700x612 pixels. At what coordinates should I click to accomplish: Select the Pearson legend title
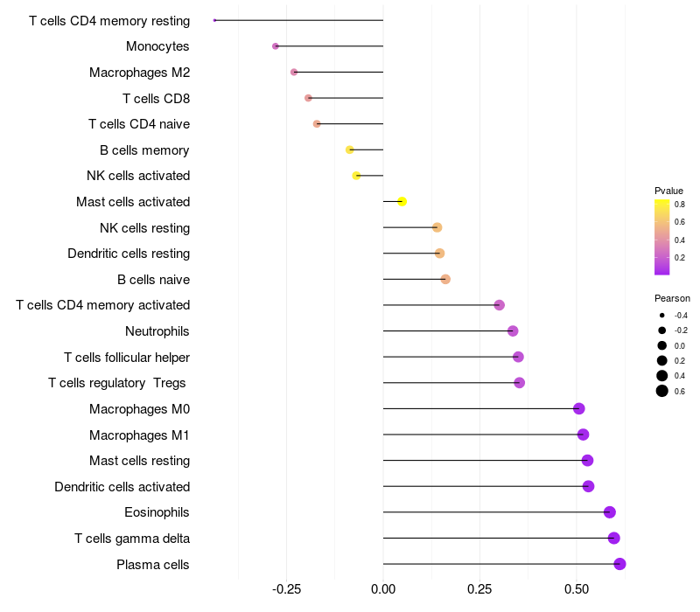(672, 298)
